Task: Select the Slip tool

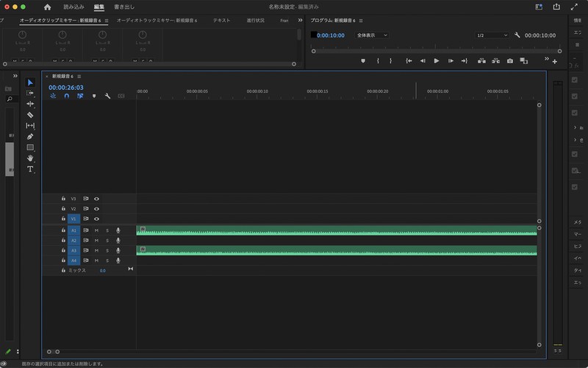Action: (x=30, y=125)
